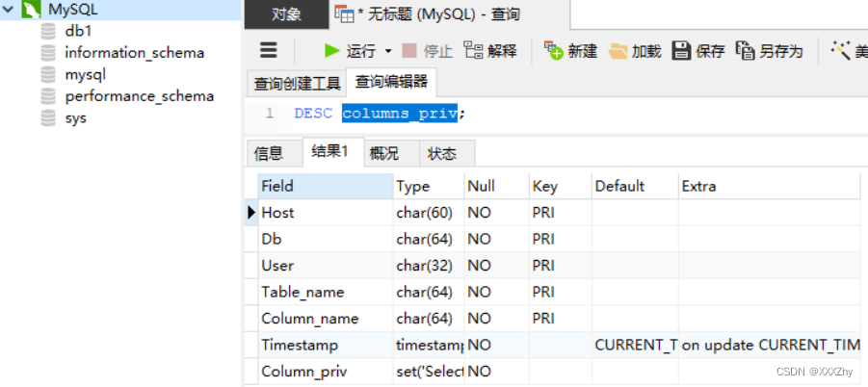This screenshot has height=387, width=868.
Task: Click the CURRENT_T default value cell
Action: [635, 345]
